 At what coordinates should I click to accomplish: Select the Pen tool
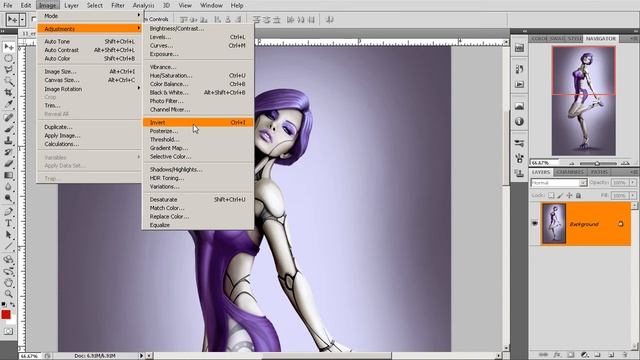[x=9, y=212]
